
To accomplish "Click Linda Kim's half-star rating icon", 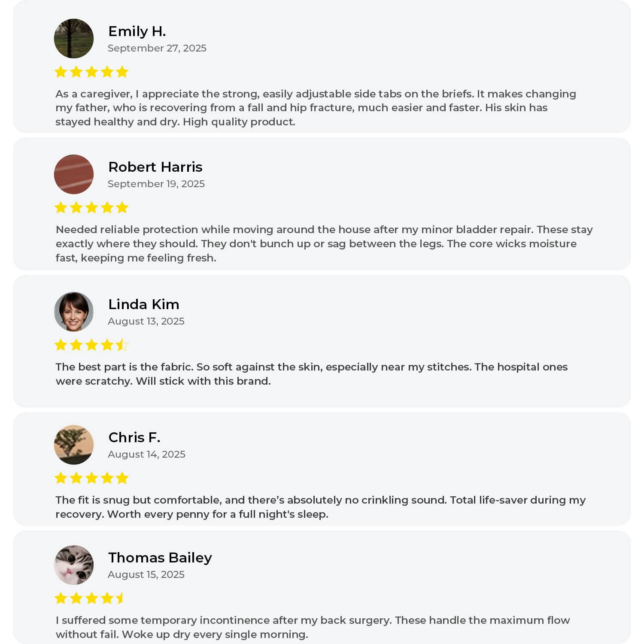I will coord(122,345).
